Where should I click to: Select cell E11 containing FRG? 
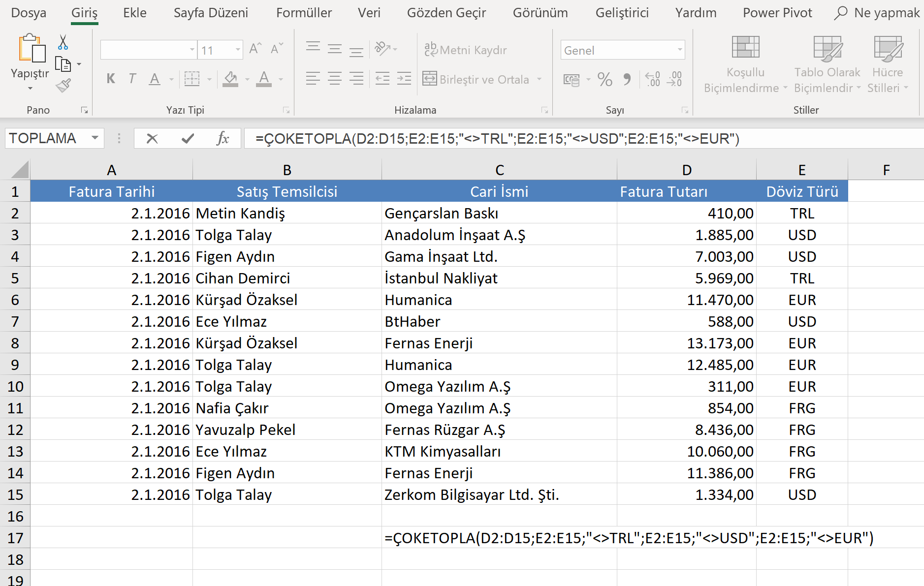point(802,408)
